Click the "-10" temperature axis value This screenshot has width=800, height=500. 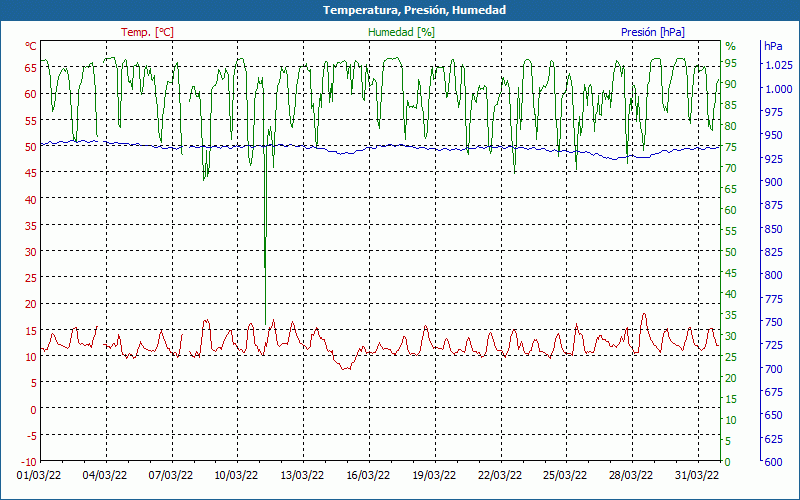click(x=29, y=462)
